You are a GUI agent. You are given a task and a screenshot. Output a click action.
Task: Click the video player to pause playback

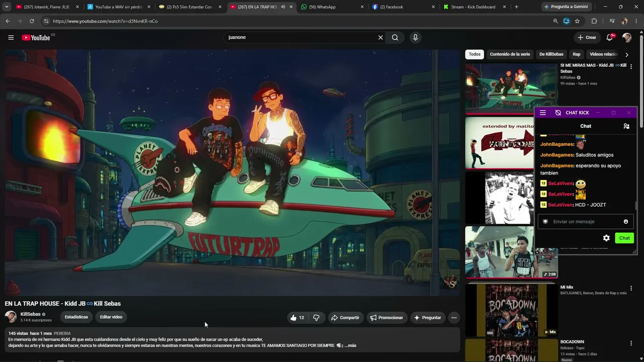coord(232,172)
